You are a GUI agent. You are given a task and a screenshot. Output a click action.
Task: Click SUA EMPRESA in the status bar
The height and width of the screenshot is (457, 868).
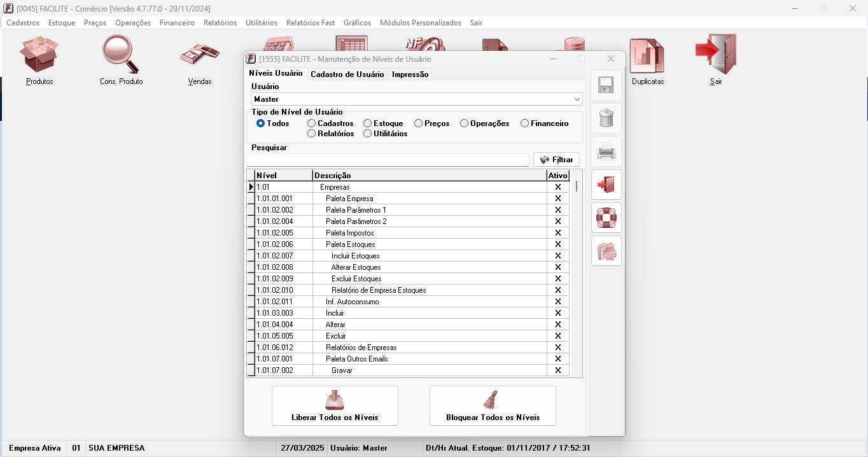click(x=116, y=448)
